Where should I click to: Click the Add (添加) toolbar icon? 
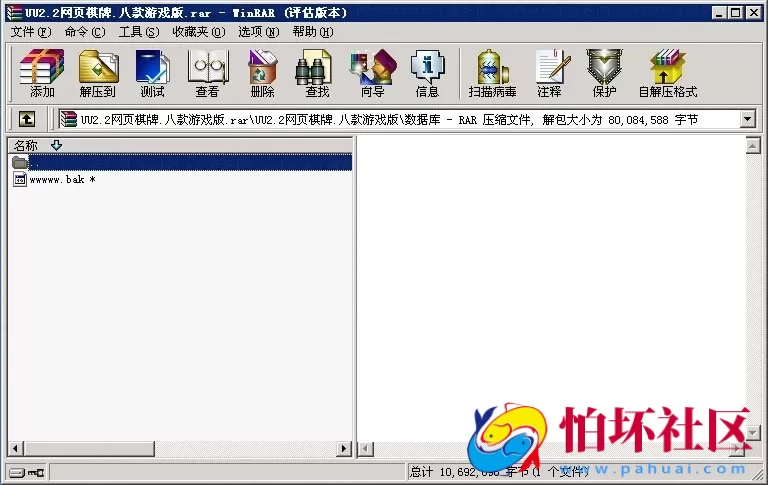[x=42, y=73]
